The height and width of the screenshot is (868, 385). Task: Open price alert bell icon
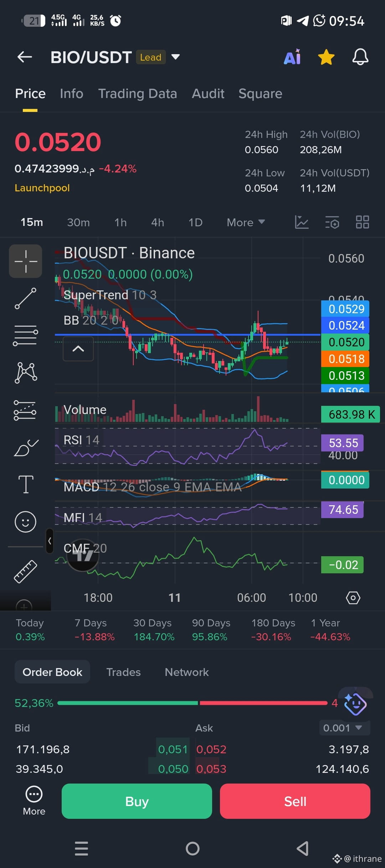360,57
